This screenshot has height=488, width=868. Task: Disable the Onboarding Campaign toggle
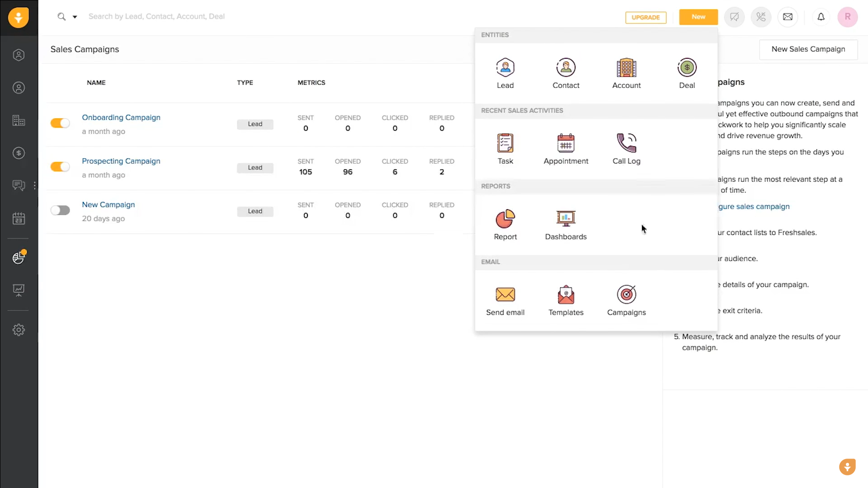60,123
